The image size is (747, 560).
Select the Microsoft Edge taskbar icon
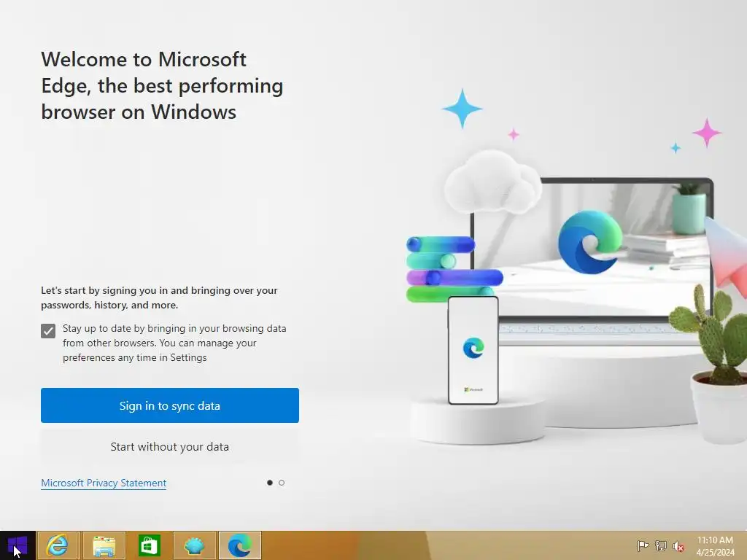239,545
